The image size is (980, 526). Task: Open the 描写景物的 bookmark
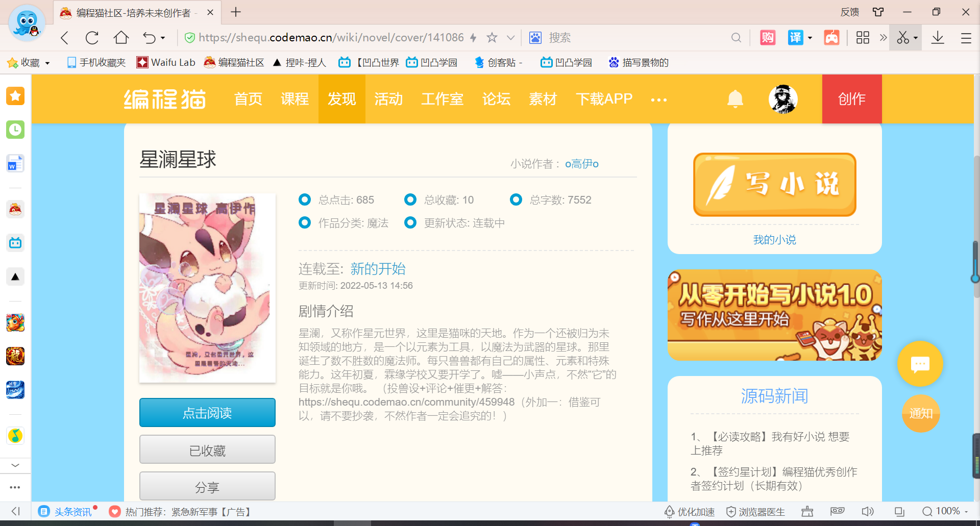pos(639,63)
